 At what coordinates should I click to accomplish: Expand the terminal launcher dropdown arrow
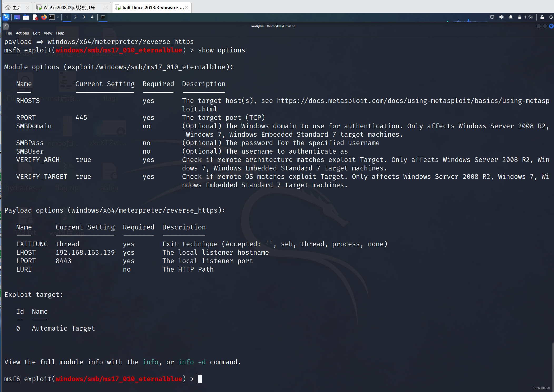[58, 17]
